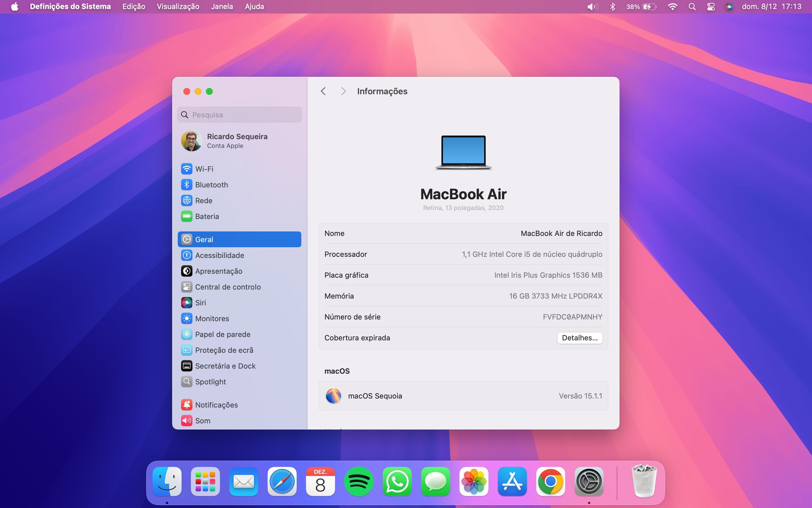This screenshot has height=508, width=812.
Task: Open Monitores settings
Action: coord(239,319)
